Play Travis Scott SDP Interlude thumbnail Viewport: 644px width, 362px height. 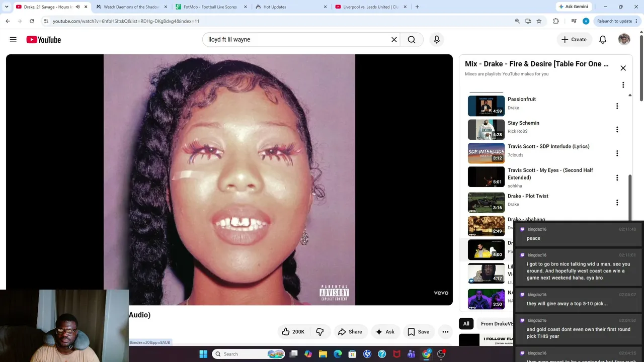pyautogui.click(x=486, y=153)
